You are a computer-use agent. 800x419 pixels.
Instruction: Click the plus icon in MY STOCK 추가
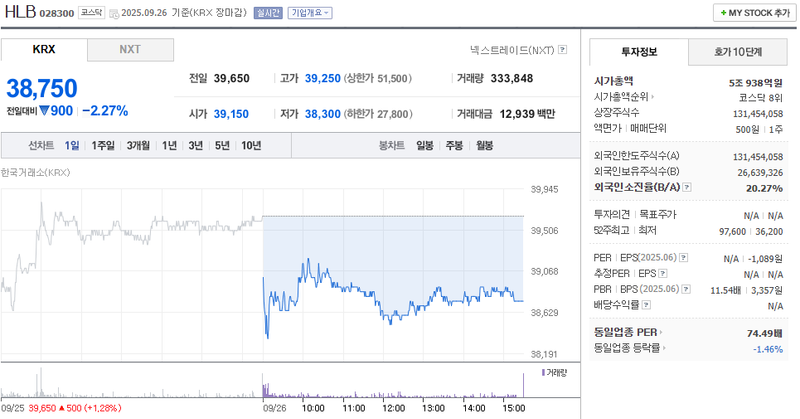(723, 13)
